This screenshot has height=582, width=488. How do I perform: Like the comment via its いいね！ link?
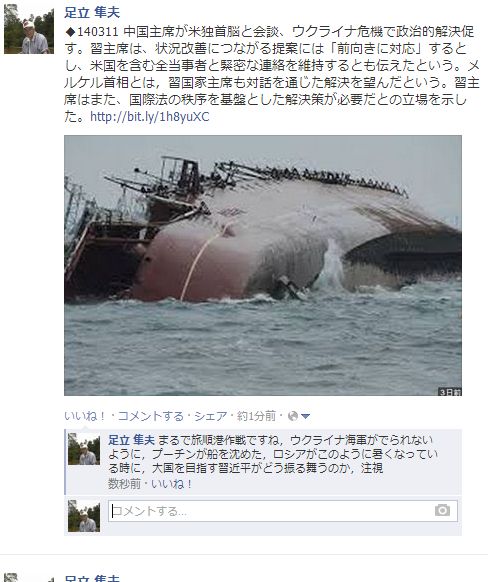point(172,484)
